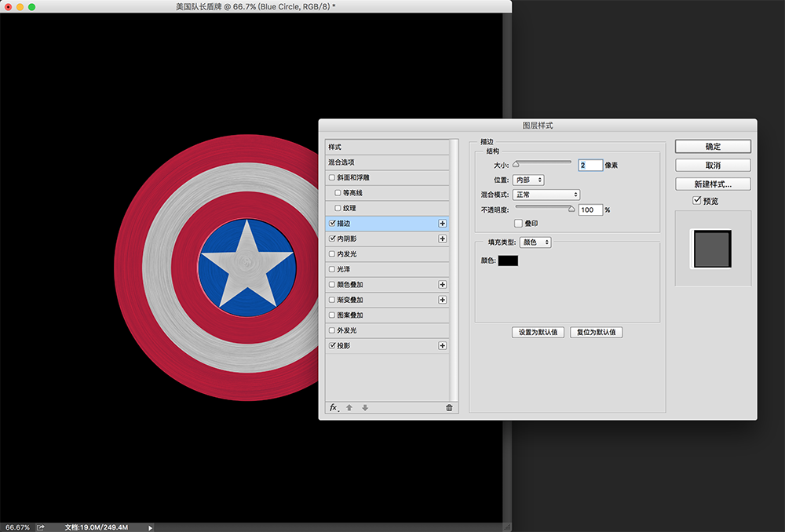Open the 混合模式 blend mode dropdown

(x=546, y=195)
